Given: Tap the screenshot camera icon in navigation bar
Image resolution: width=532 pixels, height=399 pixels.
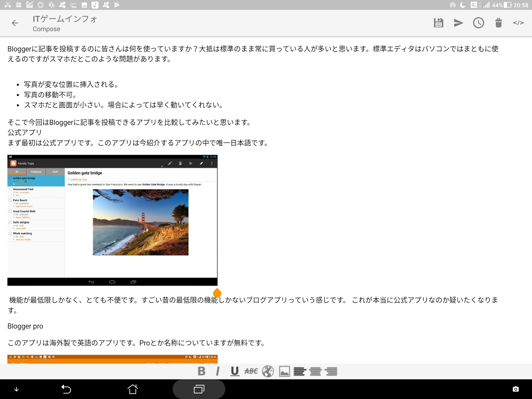Looking at the screenshot, I should pyautogui.click(x=516, y=389).
